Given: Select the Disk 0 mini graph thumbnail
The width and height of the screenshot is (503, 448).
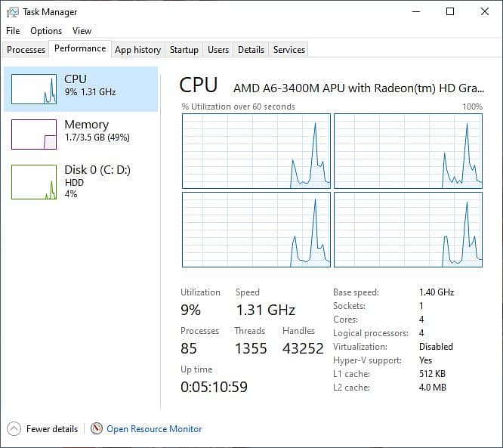Looking at the screenshot, I should [34, 182].
